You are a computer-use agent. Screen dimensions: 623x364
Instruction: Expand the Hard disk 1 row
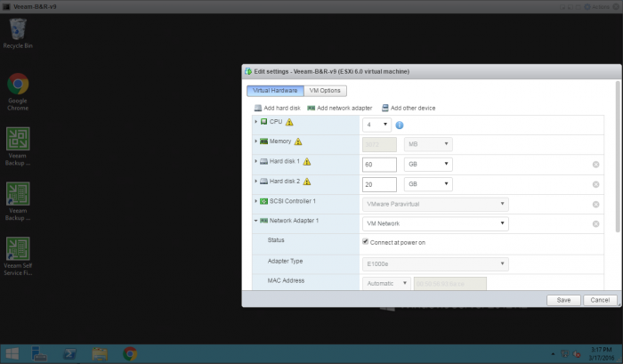(x=256, y=161)
